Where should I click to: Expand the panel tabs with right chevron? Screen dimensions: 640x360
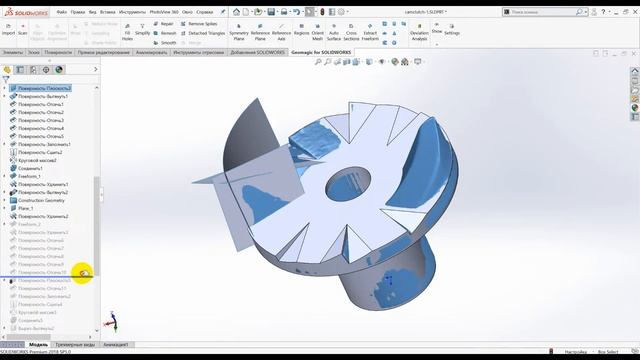pos(96,70)
